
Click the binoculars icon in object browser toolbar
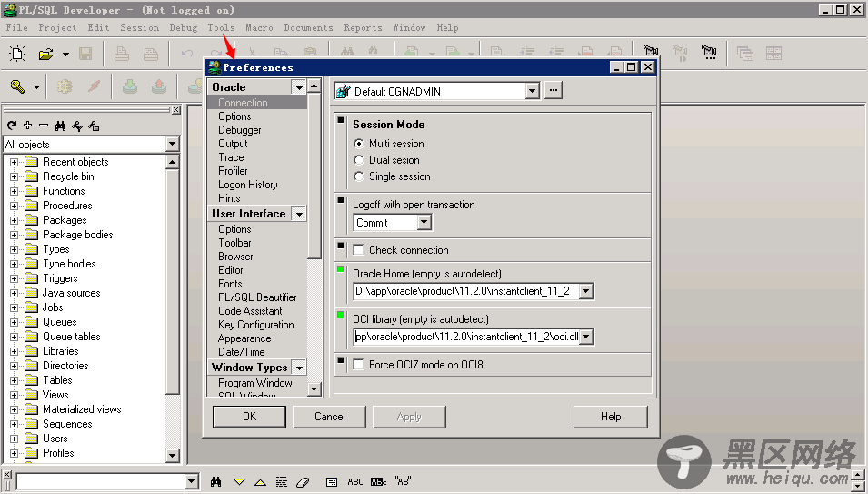[60, 126]
